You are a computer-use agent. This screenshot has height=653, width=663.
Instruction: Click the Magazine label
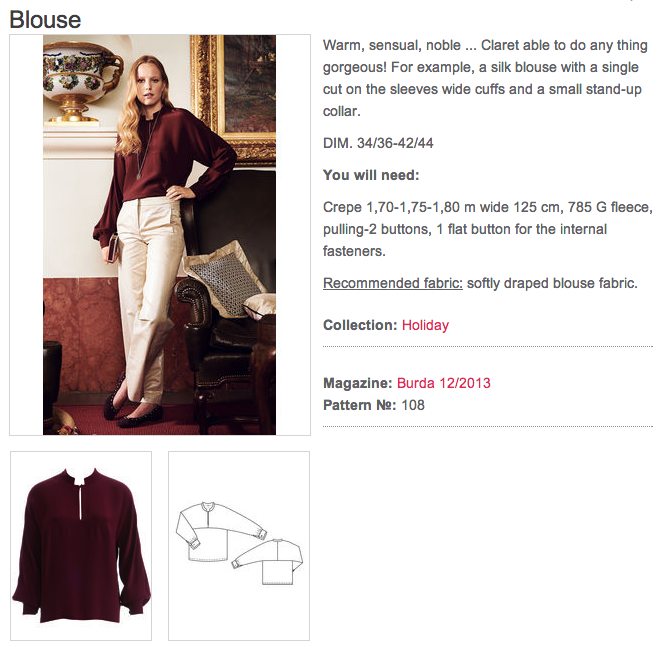click(x=358, y=383)
